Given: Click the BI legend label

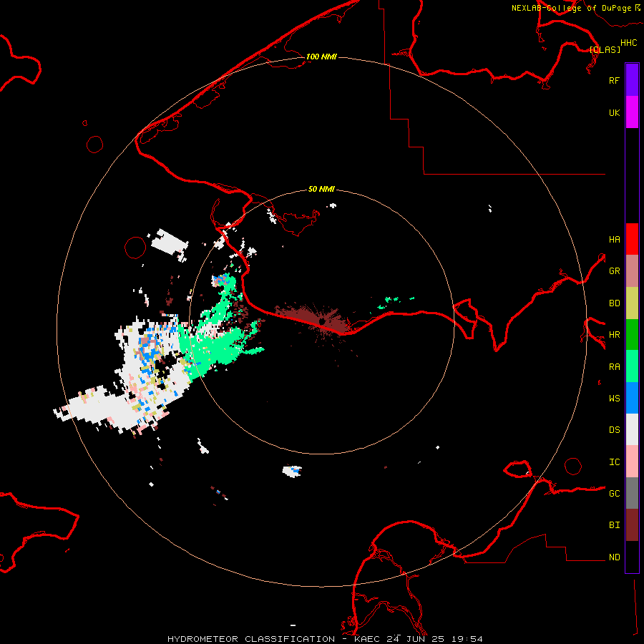Looking at the screenshot, I should (x=614, y=525).
